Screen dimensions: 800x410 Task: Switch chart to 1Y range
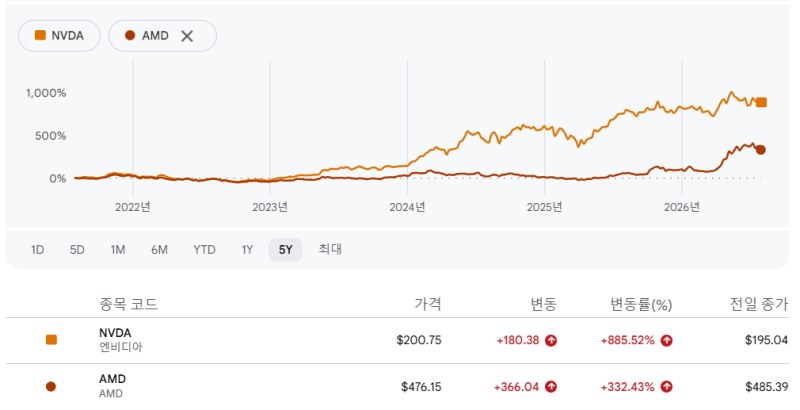click(x=247, y=250)
